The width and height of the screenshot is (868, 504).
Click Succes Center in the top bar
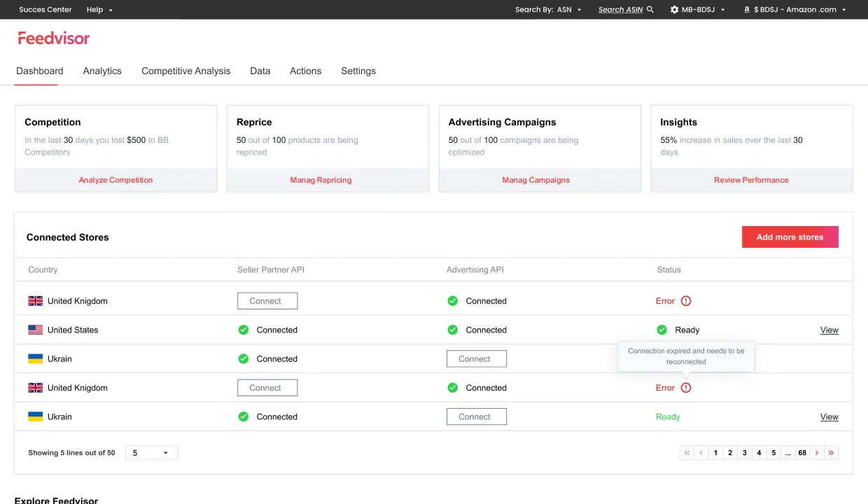(45, 10)
